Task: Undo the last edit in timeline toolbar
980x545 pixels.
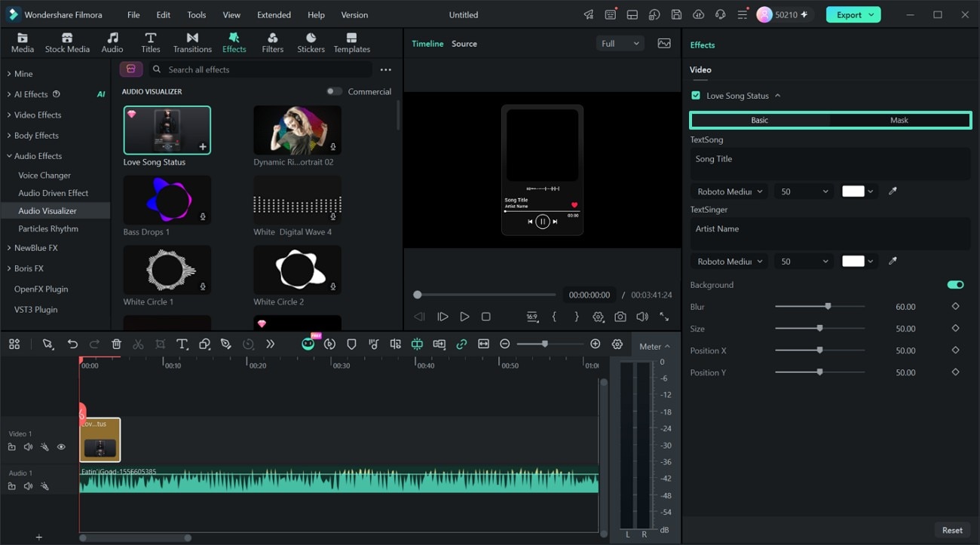Action: click(72, 344)
